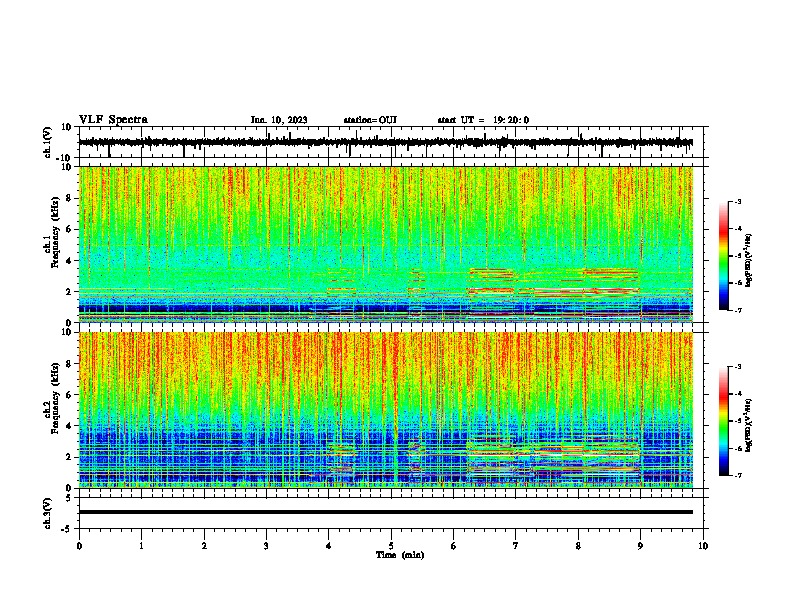Click the time axis tick label "6"
Image resolution: width=792 pixels, height=612 pixels.
pyautogui.click(x=454, y=546)
